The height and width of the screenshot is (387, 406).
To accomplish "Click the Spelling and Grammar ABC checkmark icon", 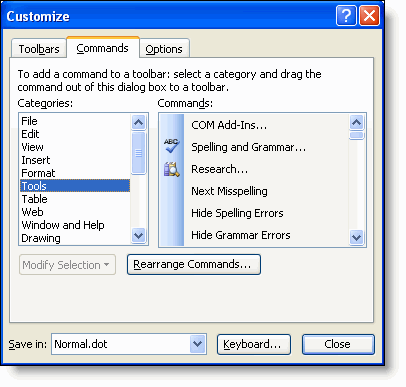I will pos(171,146).
